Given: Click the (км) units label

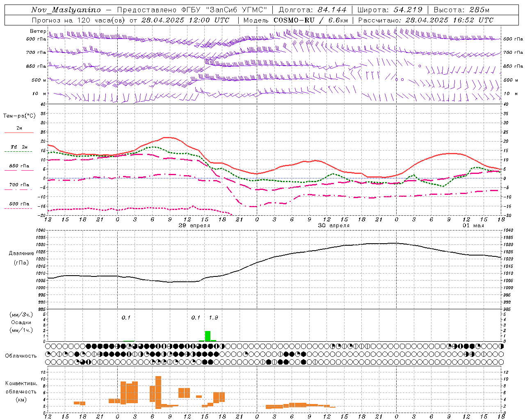Looking at the screenshot, I should pyautogui.click(x=21, y=399).
